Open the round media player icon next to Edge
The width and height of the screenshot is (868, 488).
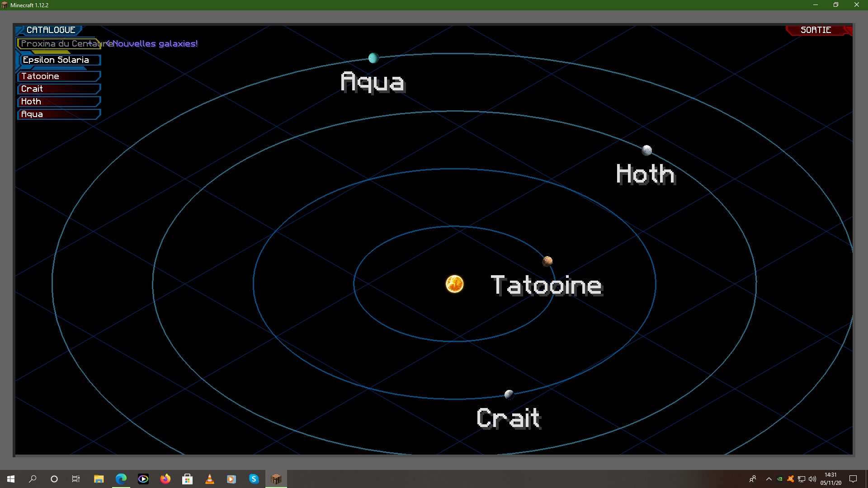click(143, 479)
